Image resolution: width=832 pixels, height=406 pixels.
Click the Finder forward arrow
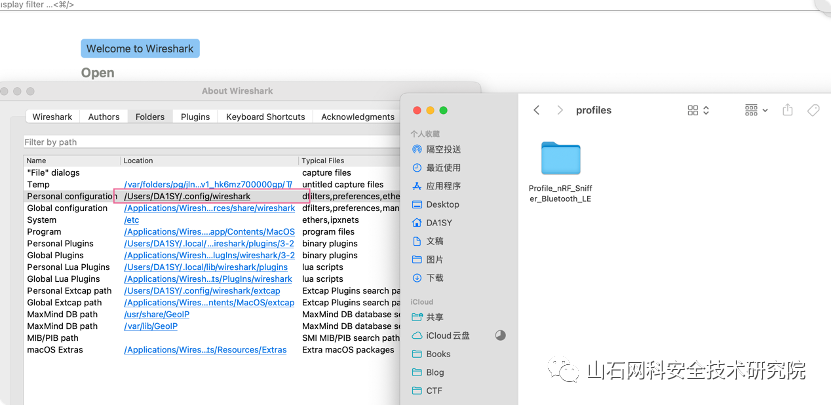click(x=560, y=110)
